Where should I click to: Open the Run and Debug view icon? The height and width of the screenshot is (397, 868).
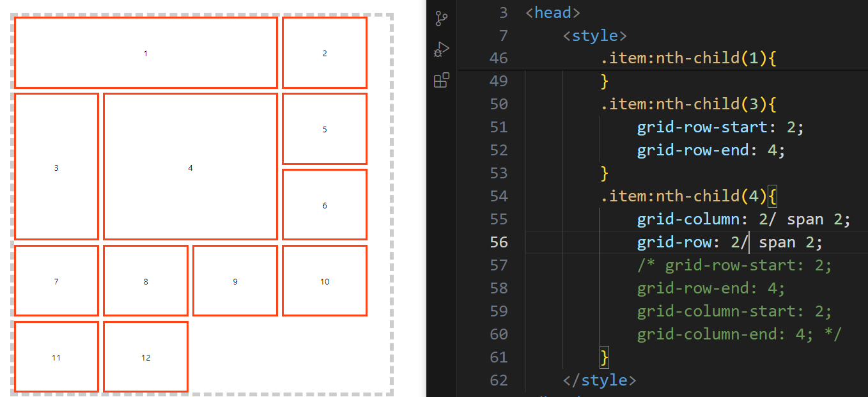pos(441,49)
